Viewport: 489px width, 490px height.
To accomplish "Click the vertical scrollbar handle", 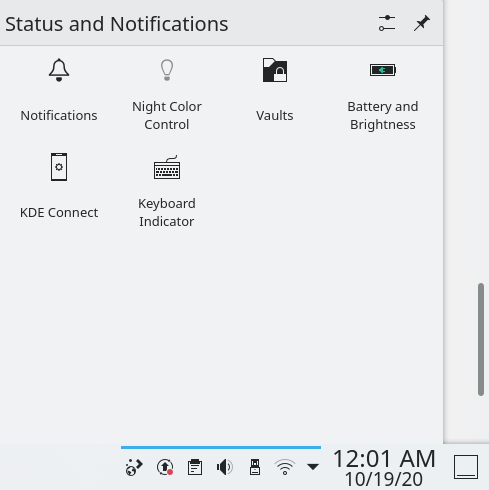I will coord(481,339).
